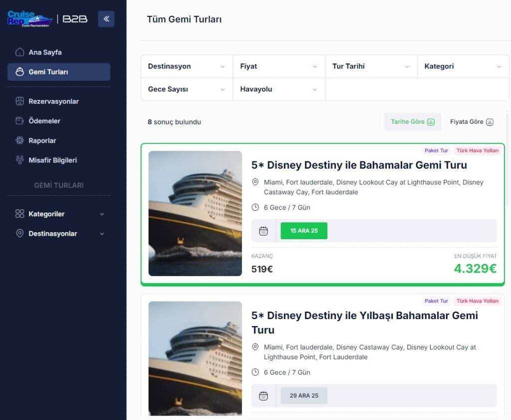Click location pin icon on Yılbaşı Bahamalar card
511x420 pixels.
coord(255,347)
